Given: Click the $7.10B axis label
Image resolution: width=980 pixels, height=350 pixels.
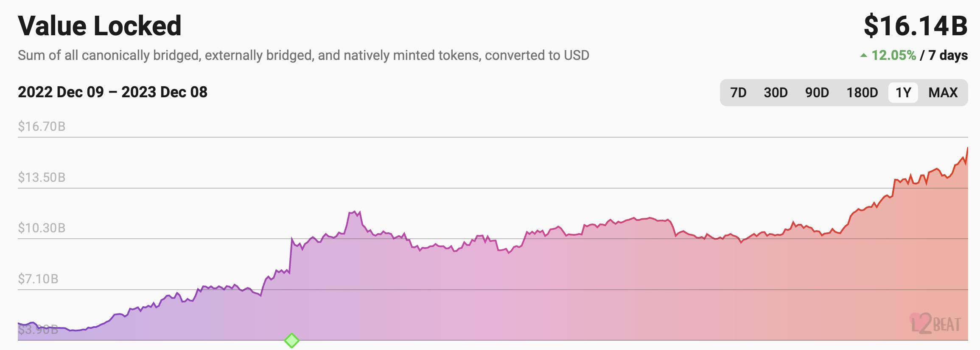Looking at the screenshot, I should [x=38, y=279].
